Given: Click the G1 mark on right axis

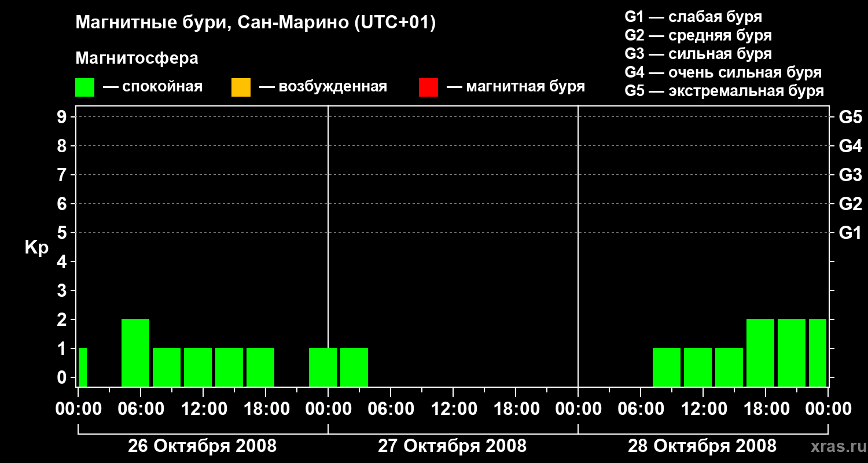Looking at the screenshot, I should [850, 233].
